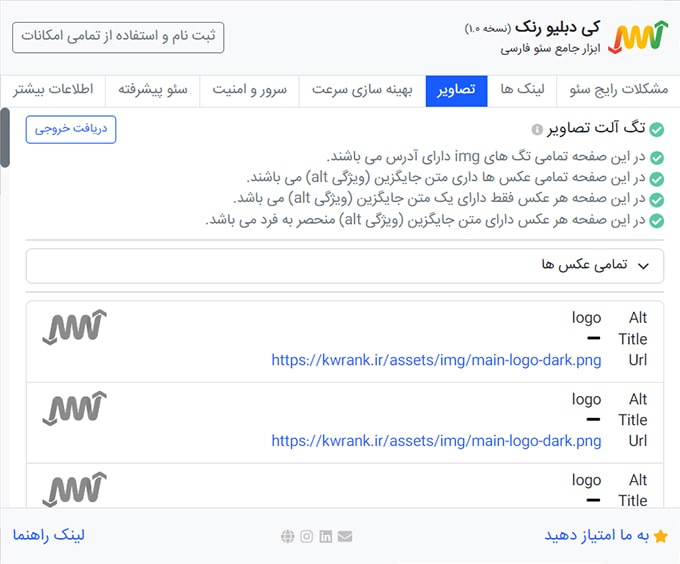Click ابزار جامع سئو فارسی subtitle text
The width and height of the screenshot is (680, 564).
550,49
